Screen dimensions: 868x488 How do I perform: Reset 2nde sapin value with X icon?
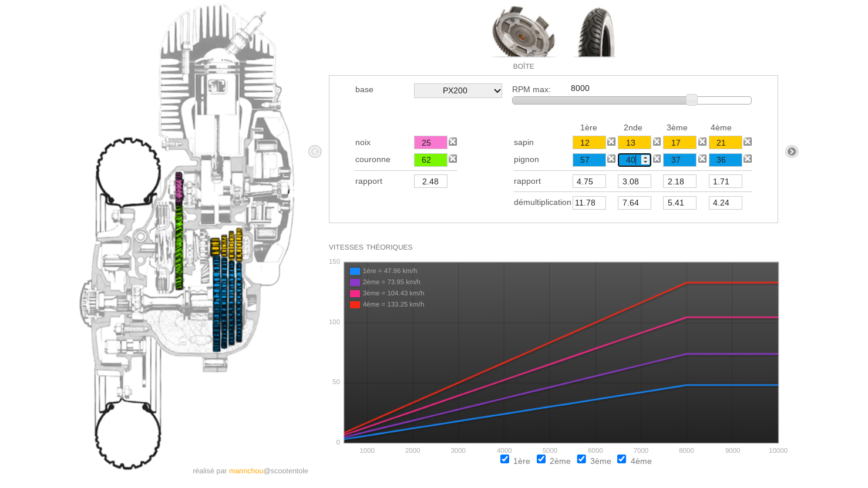657,142
